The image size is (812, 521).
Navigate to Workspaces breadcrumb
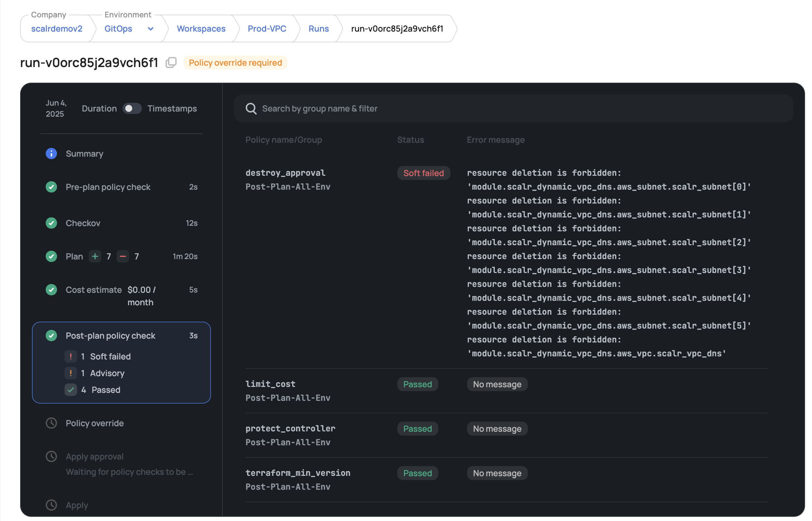[x=201, y=28]
